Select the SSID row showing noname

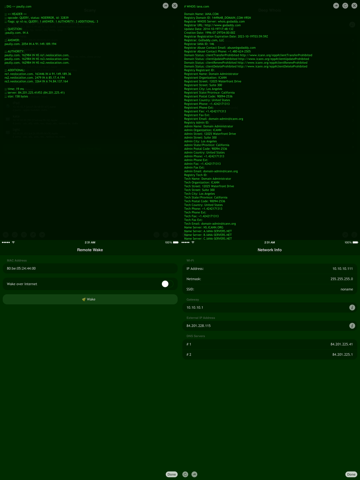point(270,289)
